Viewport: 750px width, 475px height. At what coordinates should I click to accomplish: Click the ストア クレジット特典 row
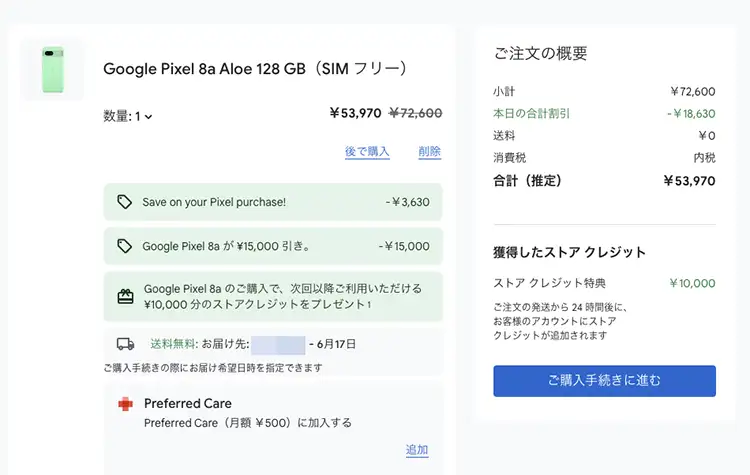pos(604,283)
